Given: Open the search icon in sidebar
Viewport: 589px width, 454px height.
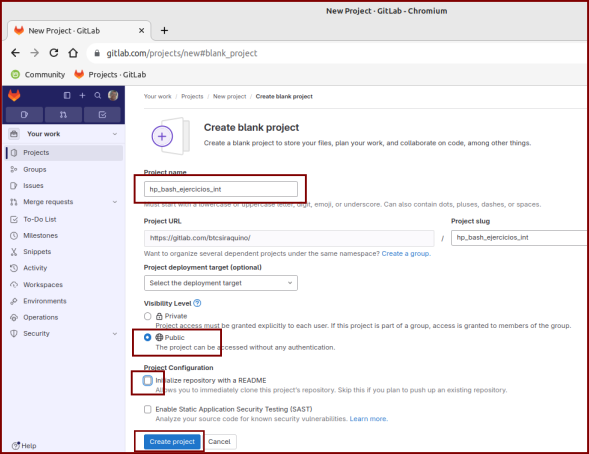Looking at the screenshot, I should tap(98, 95).
